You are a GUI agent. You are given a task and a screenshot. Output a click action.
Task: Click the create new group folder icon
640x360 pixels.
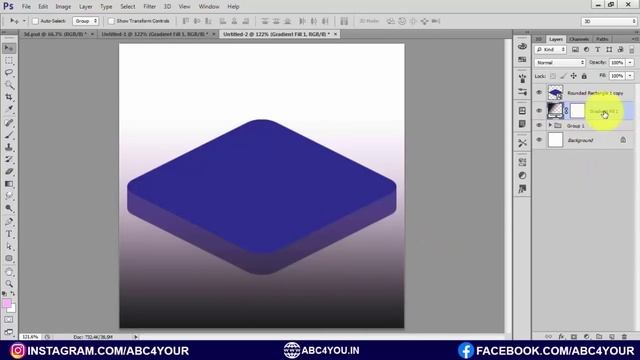(x=599, y=337)
